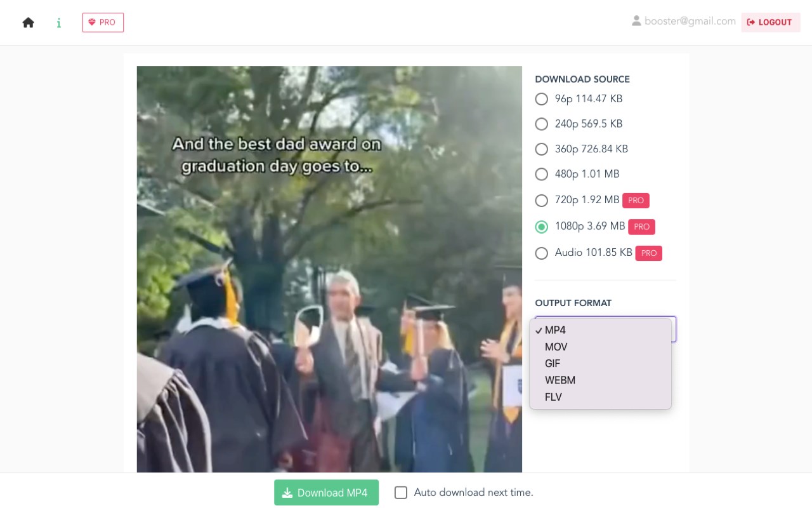Click the PRO badge beside 720p
The width and height of the screenshot is (812, 508).
[x=636, y=201]
